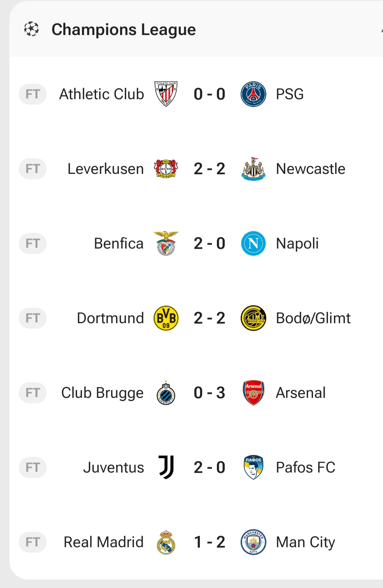
Task: Select the Pafos FC crest
Action: 253,467
